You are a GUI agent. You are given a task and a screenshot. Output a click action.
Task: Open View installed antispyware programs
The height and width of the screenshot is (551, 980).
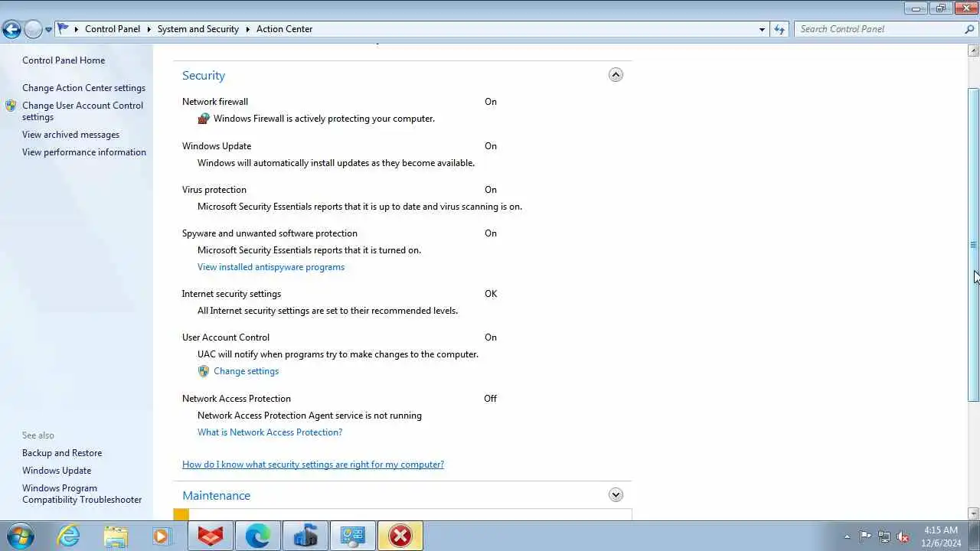tap(271, 267)
